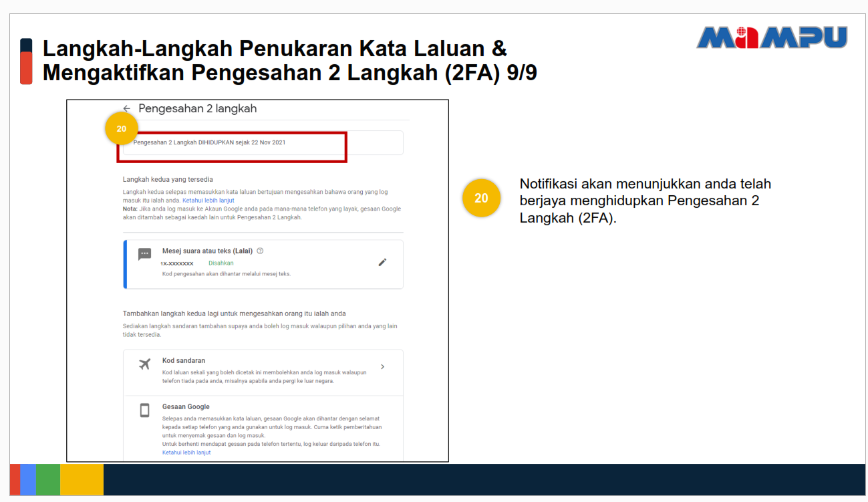Select the Kod sandaran option title
The width and height of the screenshot is (868, 502).
click(184, 361)
